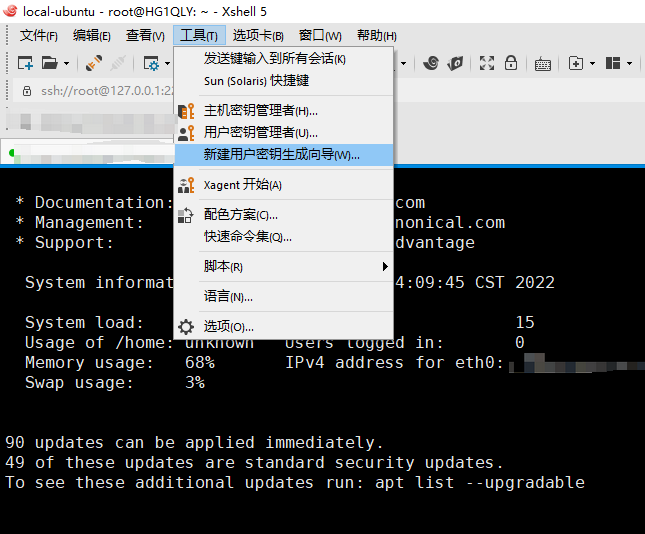Toggle full screen icon
The image size is (645, 534).
click(x=487, y=63)
